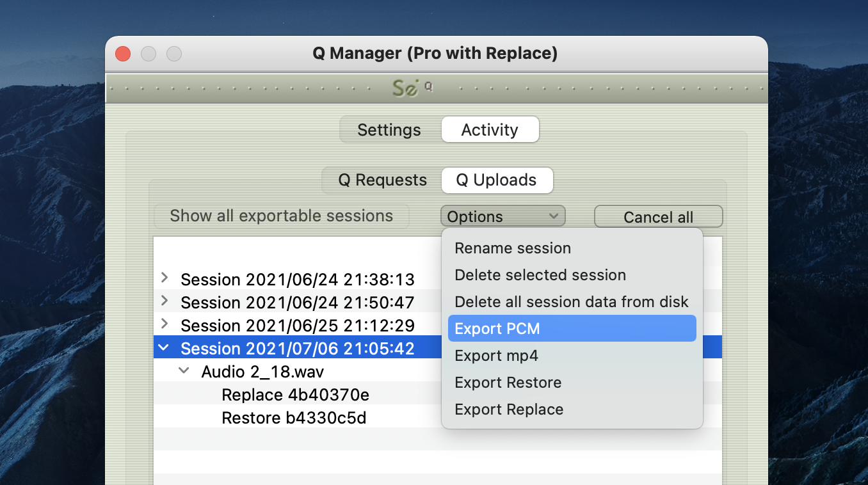
Task: Collapse the Audio 2_18.wav chevron
Action: coord(184,370)
